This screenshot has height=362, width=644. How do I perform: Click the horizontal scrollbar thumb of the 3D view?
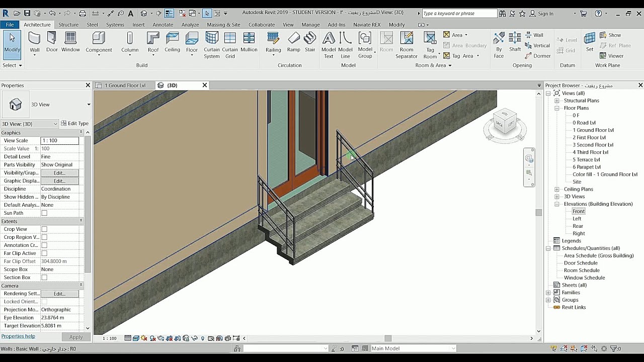(x=388, y=338)
